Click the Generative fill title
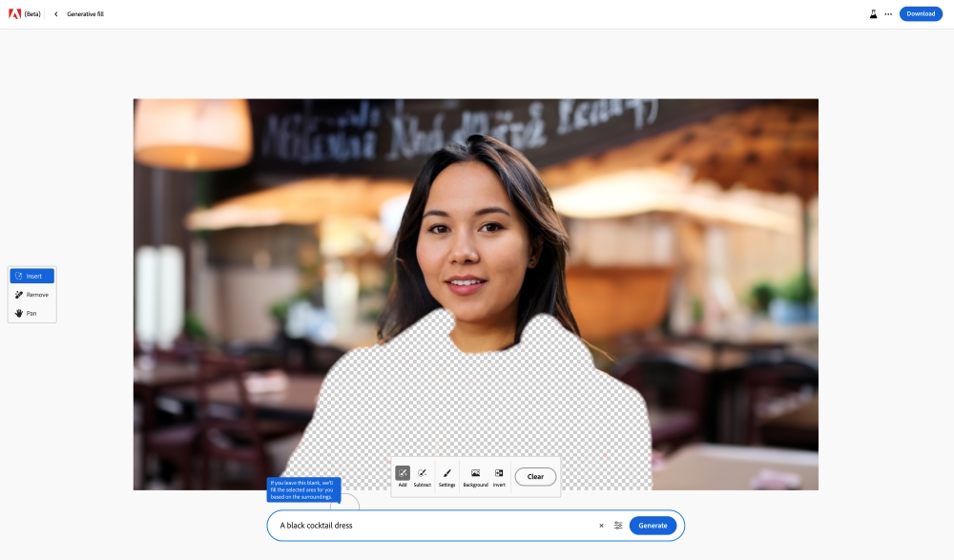The image size is (954, 560). 84,13
